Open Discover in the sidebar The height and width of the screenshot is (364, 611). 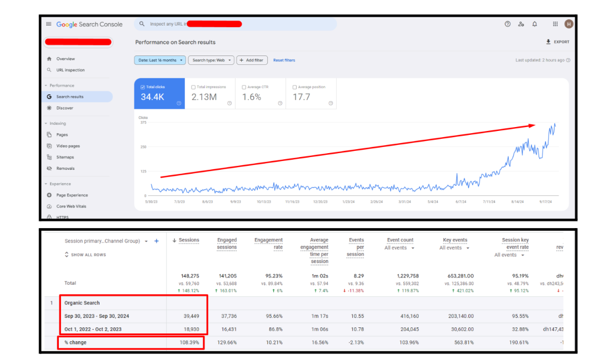click(x=64, y=108)
